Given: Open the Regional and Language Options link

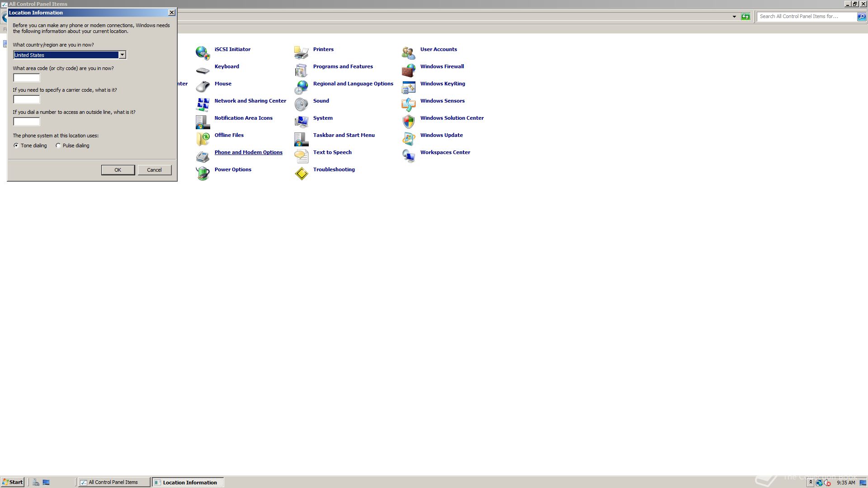Looking at the screenshot, I should point(353,84).
